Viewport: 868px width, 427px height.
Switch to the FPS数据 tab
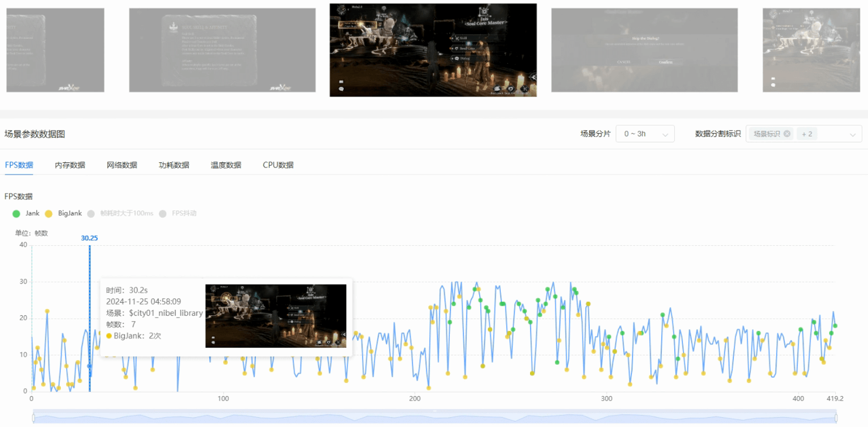click(19, 165)
